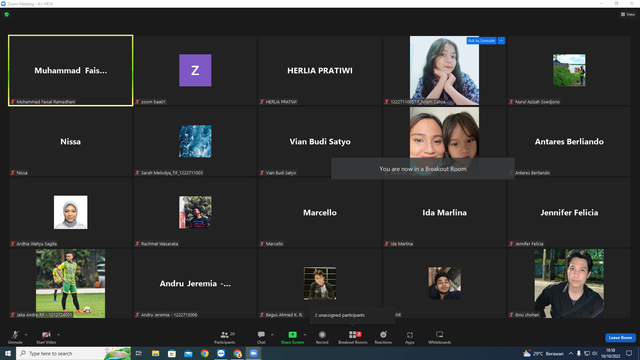Unmute the microphone in Zoom toolbar
Image resolution: width=640 pixels, height=360 pixels.
(x=15, y=337)
